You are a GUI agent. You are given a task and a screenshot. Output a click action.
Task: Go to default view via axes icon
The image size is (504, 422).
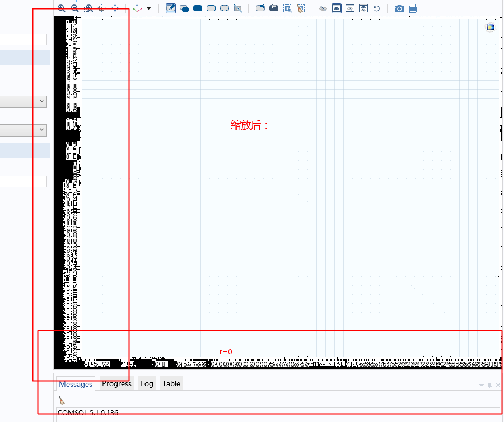pyautogui.click(x=138, y=8)
